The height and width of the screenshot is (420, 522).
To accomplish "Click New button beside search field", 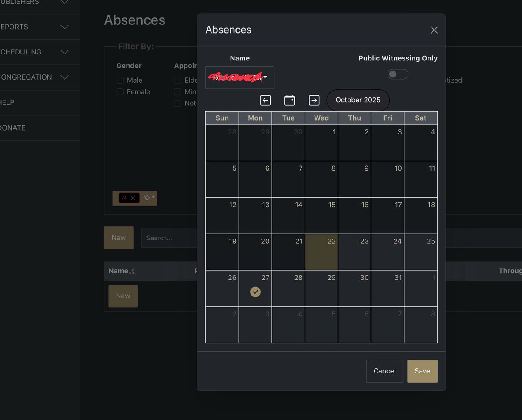I will 119,238.
